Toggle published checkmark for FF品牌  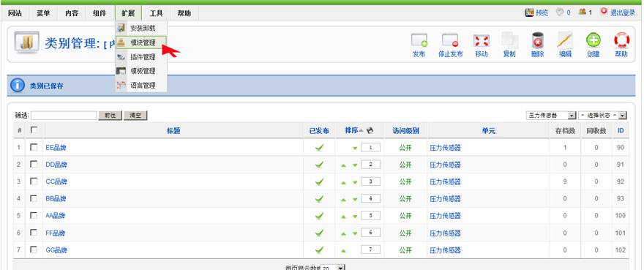pos(319,233)
